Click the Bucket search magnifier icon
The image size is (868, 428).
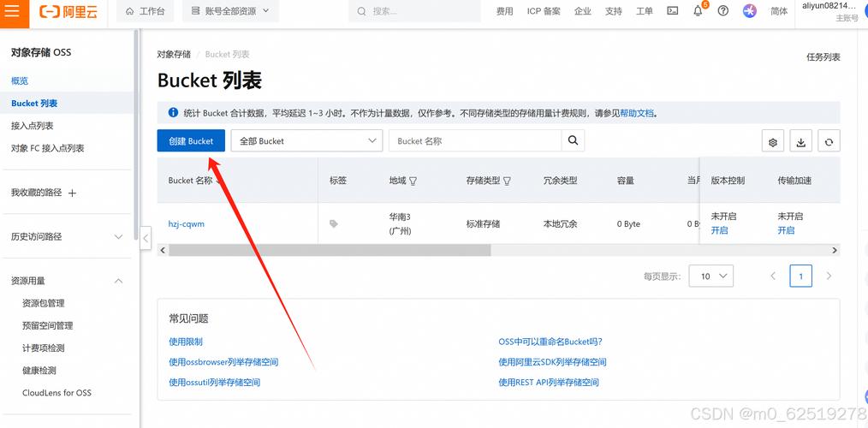[x=574, y=140]
